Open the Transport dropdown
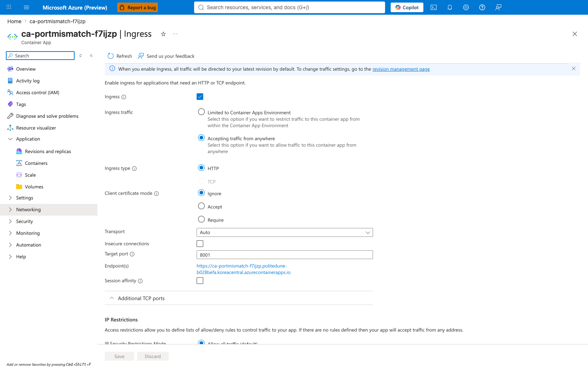Viewport: 588px width, 368px height. [x=285, y=233]
